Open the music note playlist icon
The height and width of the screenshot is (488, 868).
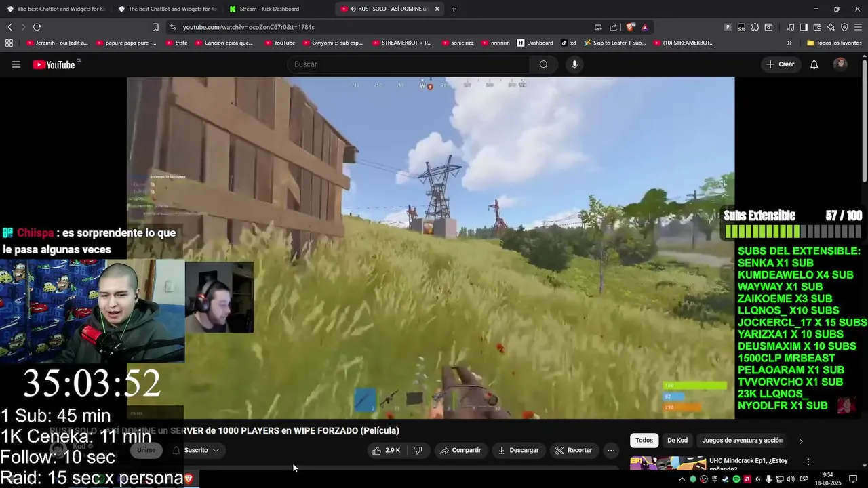[x=790, y=27]
